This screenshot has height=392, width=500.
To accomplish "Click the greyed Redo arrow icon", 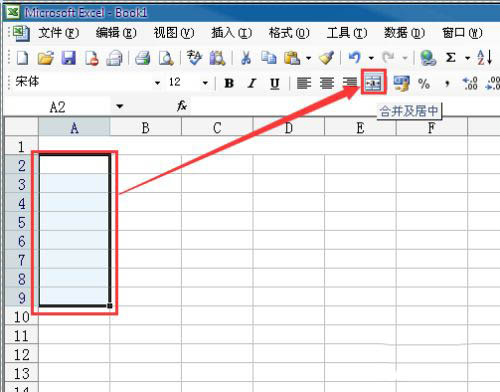I will pos(388,58).
